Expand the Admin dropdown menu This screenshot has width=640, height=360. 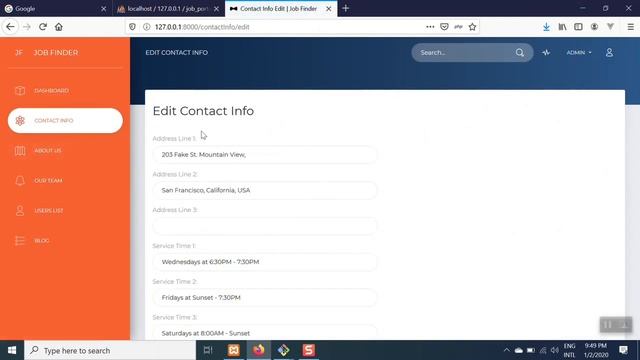click(x=579, y=53)
